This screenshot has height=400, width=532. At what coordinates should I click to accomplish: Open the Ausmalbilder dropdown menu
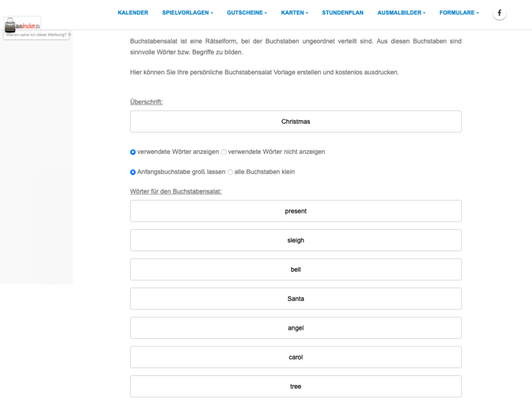coord(401,13)
